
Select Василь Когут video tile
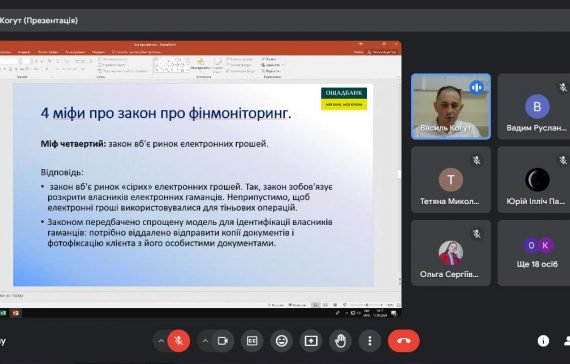pyautogui.click(x=451, y=107)
